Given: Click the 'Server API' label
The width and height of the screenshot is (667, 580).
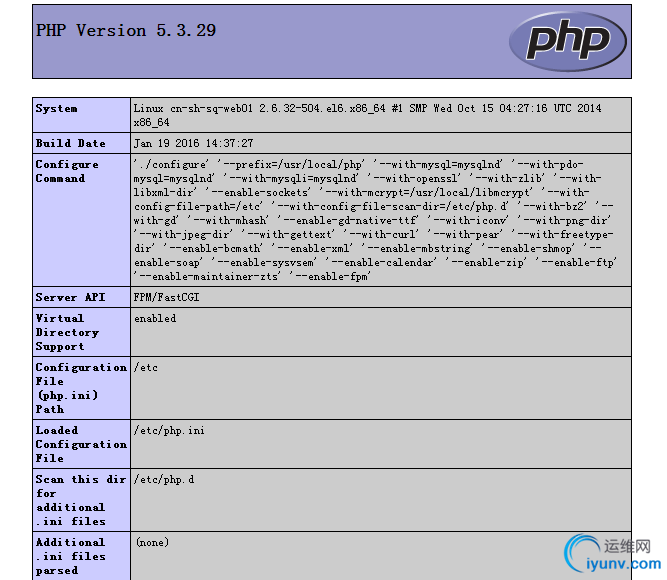Looking at the screenshot, I should 70,297.
